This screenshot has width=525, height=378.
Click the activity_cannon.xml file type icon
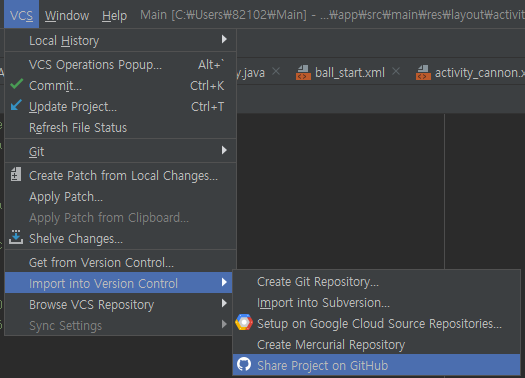(x=423, y=73)
